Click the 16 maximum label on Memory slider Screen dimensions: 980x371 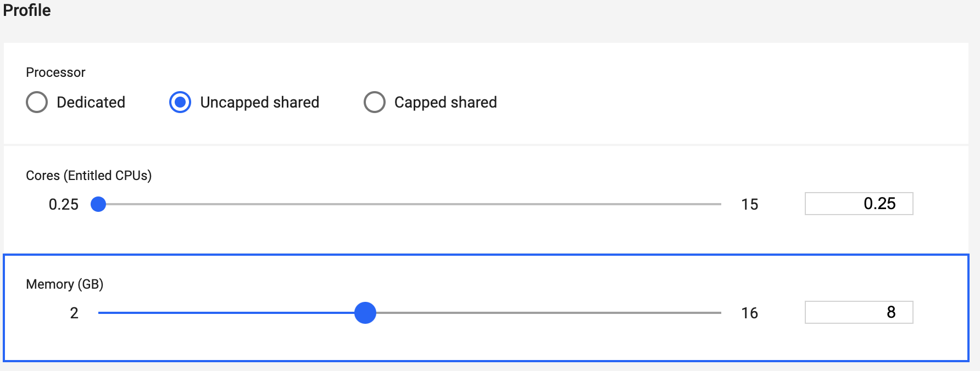(x=749, y=313)
